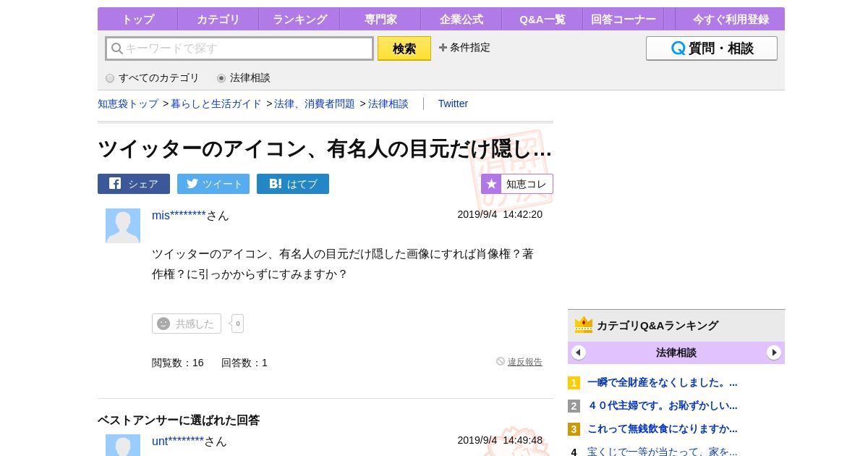Open 法律、消費者問題 breadcrumb link
This screenshot has height=456, width=868.
coord(315,104)
